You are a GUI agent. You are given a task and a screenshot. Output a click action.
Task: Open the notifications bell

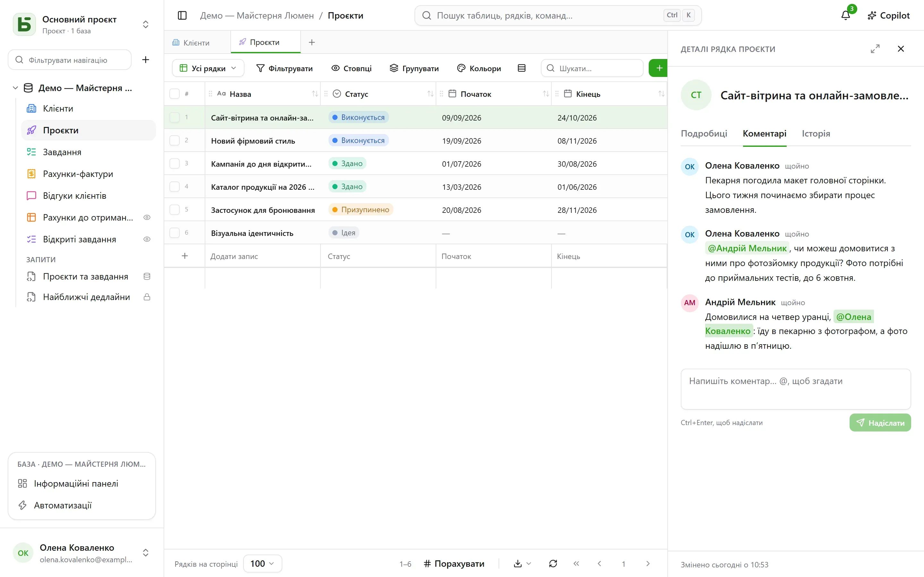click(x=845, y=15)
